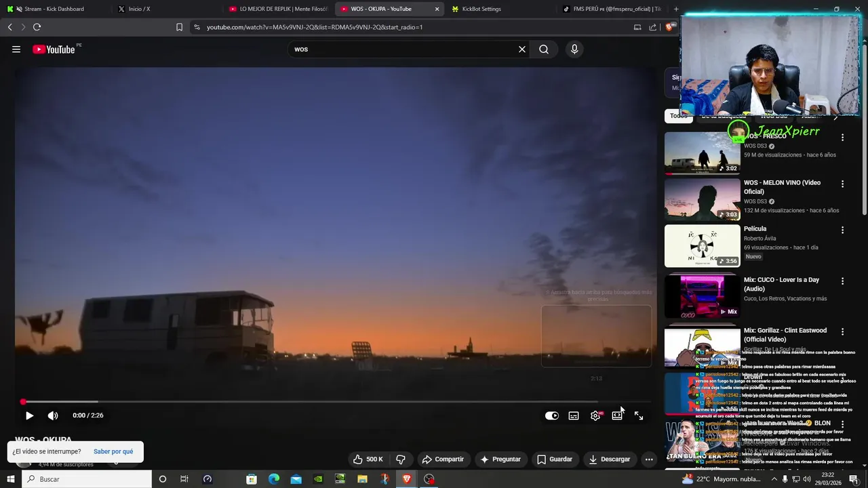Enter fullscreen with the expand arrows icon
Screen dimensions: 868x488
[x=639, y=415]
